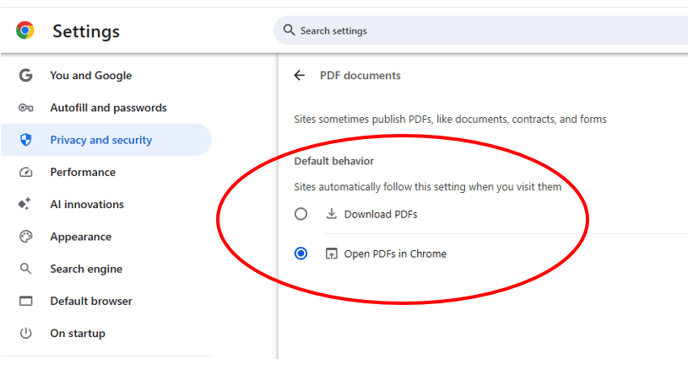Click the Google G icon
This screenshot has width=688, height=369.
coord(25,75)
